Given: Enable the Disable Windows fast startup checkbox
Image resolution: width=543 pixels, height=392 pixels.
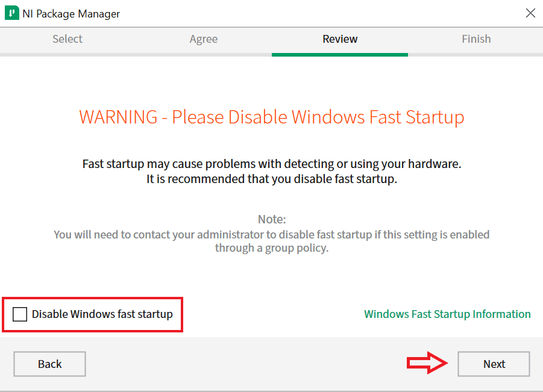Looking at the screenshot, I should click(20, 314).
